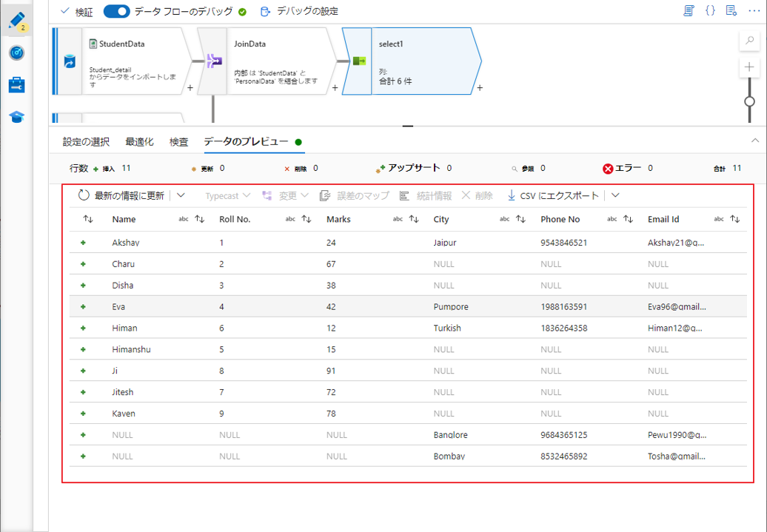Select the JoinData node on canvas
The image size is (767, 532).
(267, 61)
